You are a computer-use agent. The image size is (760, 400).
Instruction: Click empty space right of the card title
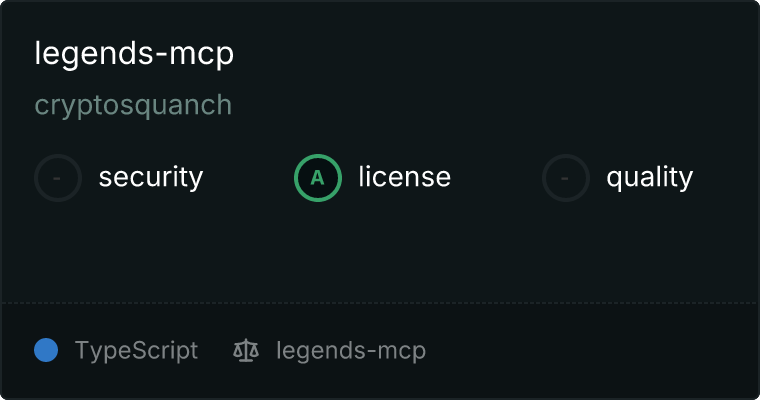(494, 54)
